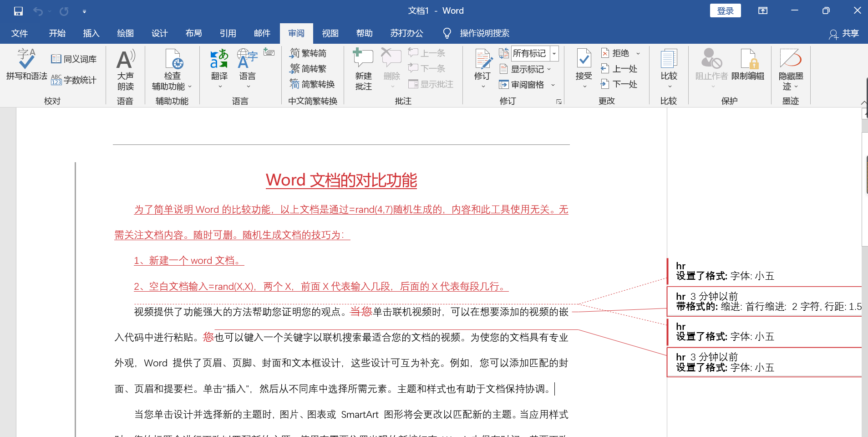868x437 pixels.
Task: Open 同义词库 thesaurus
Action: click(x=74, y=59)
